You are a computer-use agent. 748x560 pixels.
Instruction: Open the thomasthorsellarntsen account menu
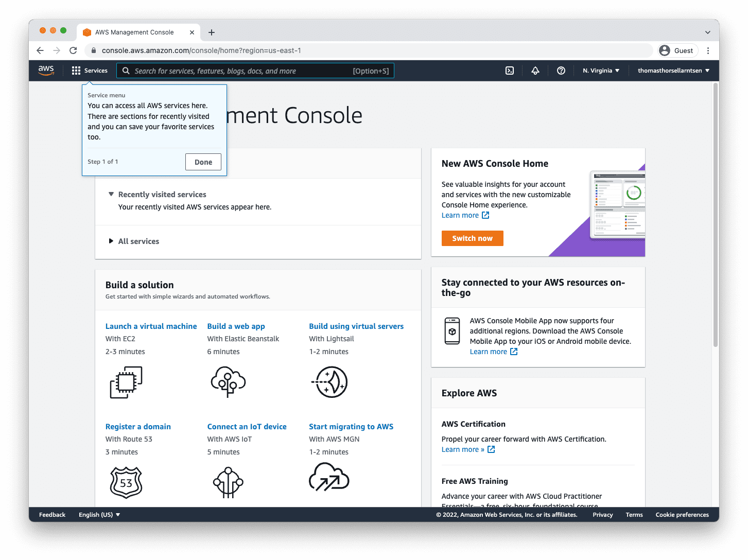pyautogui.click(x=673, y=71)
